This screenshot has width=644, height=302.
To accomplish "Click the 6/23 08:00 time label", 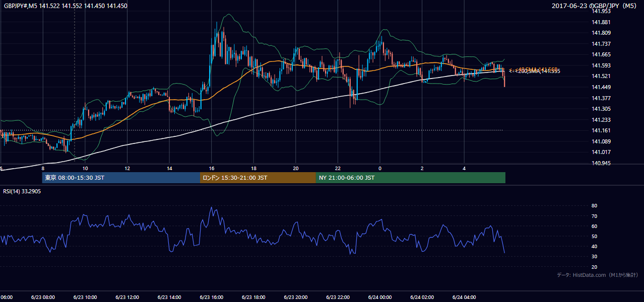I will click(x=42, y=297).
